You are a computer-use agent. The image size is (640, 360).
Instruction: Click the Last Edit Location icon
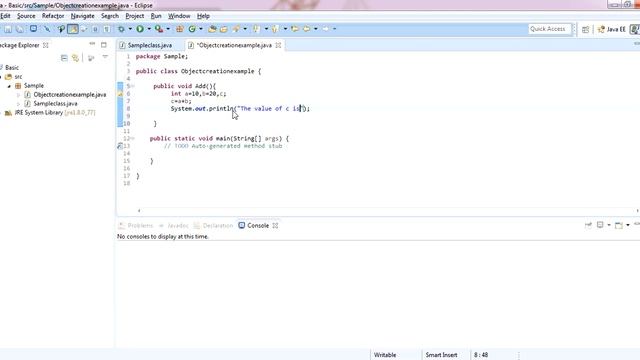(295, 29)
